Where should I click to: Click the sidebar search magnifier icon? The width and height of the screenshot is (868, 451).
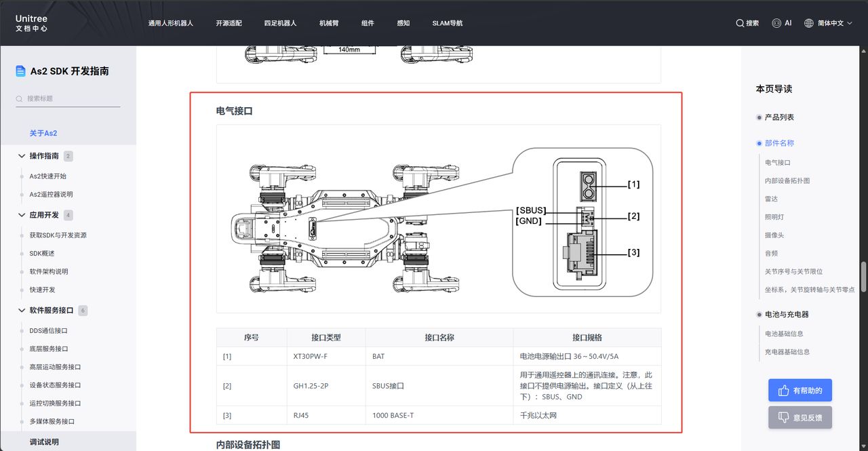[20, 99]
